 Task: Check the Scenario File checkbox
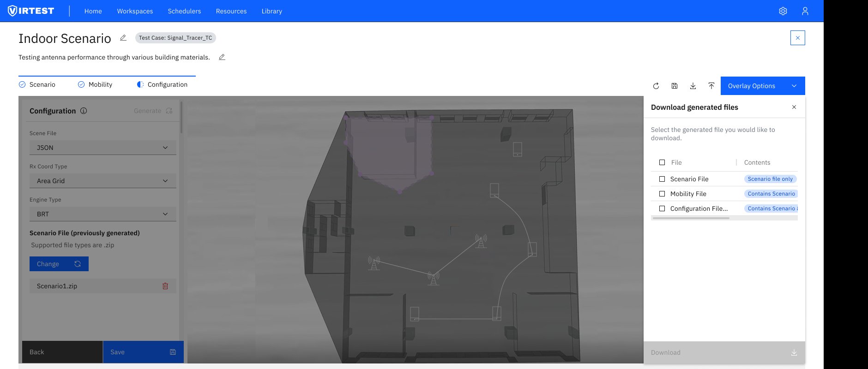click(x=662, y=179)
